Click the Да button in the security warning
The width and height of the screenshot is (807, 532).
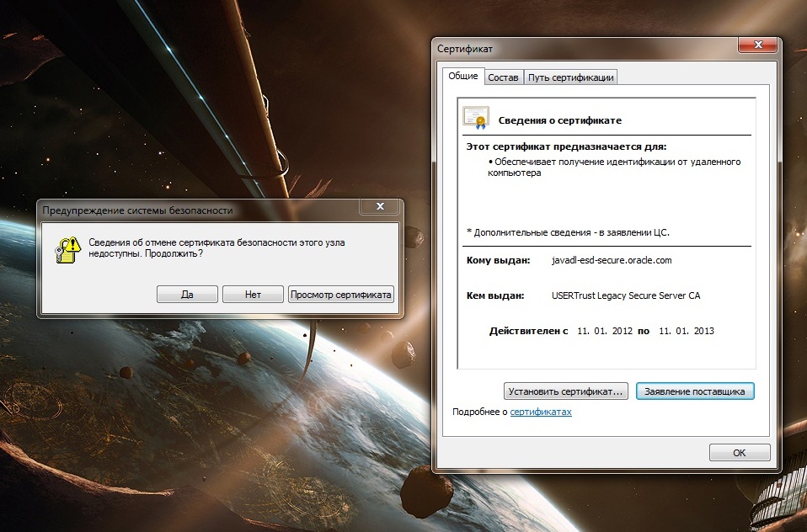(x=187, y=295)
